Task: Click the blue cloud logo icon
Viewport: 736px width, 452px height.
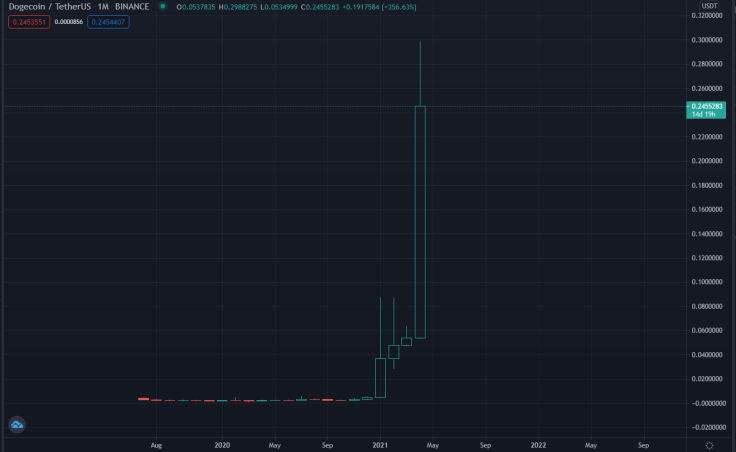Action: [17, 425]
